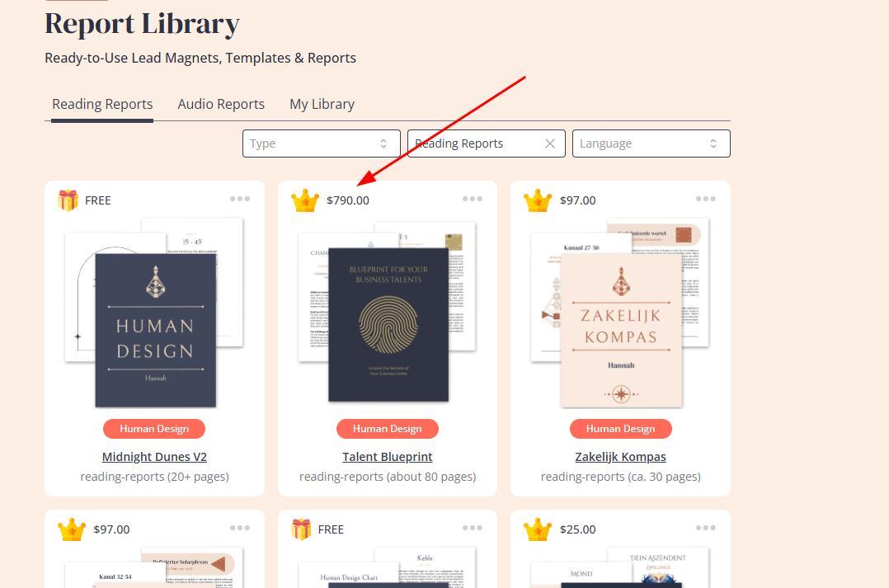Open three-dot menu on Talent Blueprint card
This screenshot has height=588, width=889.
pyautogui.click(x=473, y=199)
